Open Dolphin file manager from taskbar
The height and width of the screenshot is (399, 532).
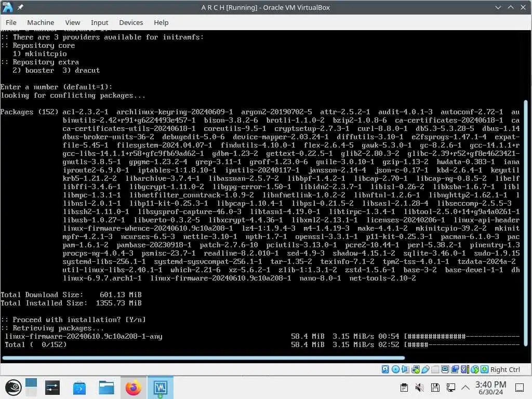pyautogui.click(x=106, y=388)
